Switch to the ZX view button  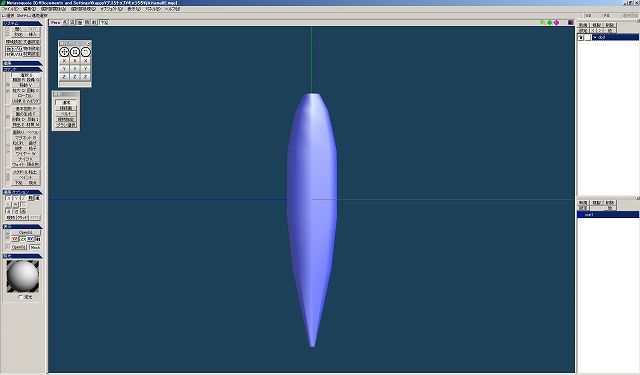click(x=23, y=239)
